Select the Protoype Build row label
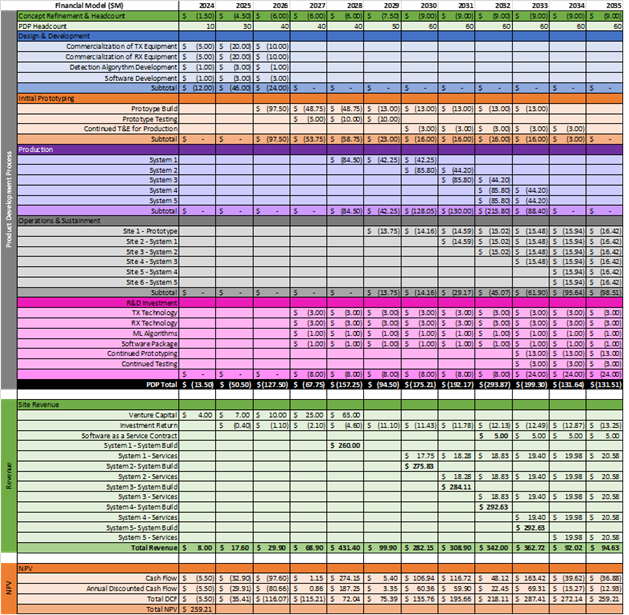Screen dimensions: 629x615 click(154, 108)
